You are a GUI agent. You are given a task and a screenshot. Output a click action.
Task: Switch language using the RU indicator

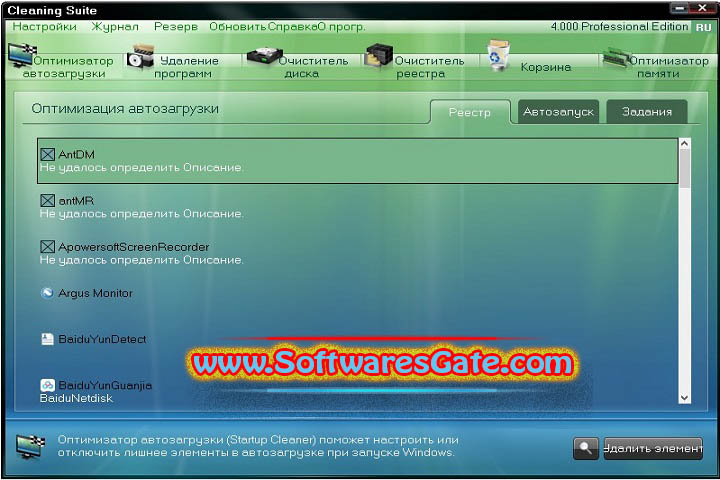[x=703, y=27]
